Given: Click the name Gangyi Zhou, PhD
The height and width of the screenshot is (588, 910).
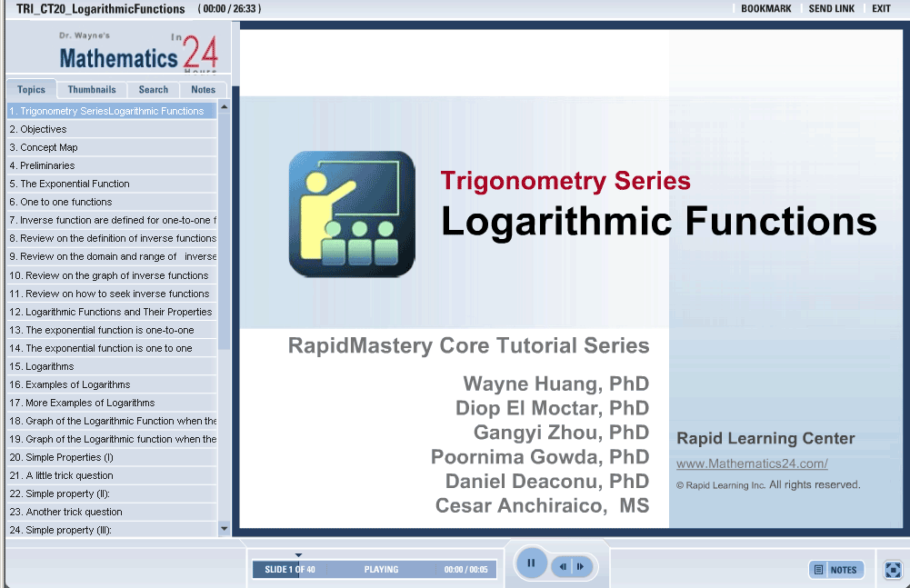Looking at the screenshot, I should point(561,433).
